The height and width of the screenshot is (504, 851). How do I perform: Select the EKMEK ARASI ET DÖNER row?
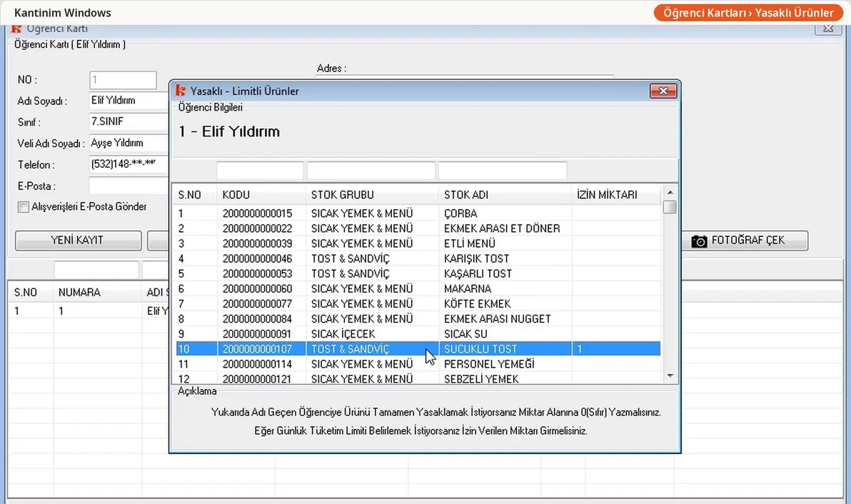[x=418, y=228]
